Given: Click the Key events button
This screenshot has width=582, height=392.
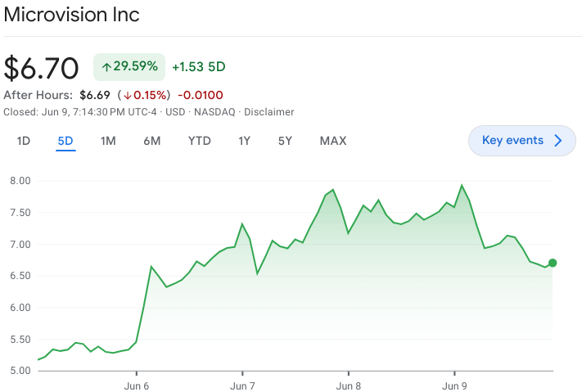Looking at the screenshot, I should coord(512,141).
